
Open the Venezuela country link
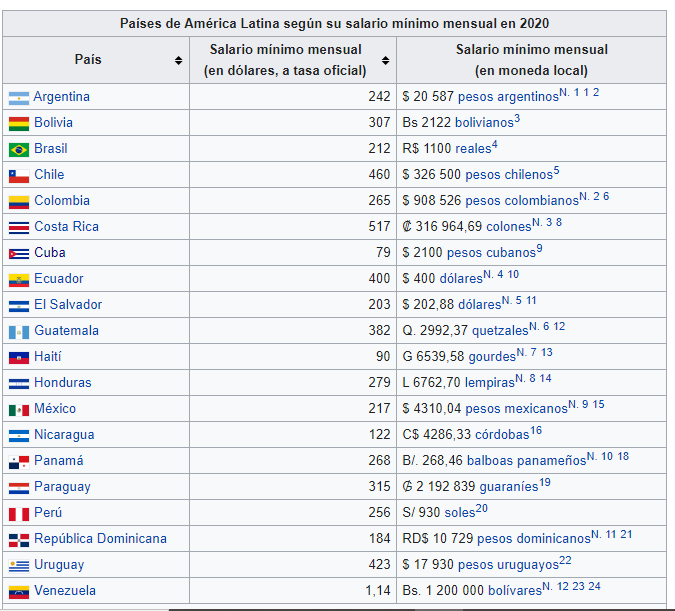point(65,591)
